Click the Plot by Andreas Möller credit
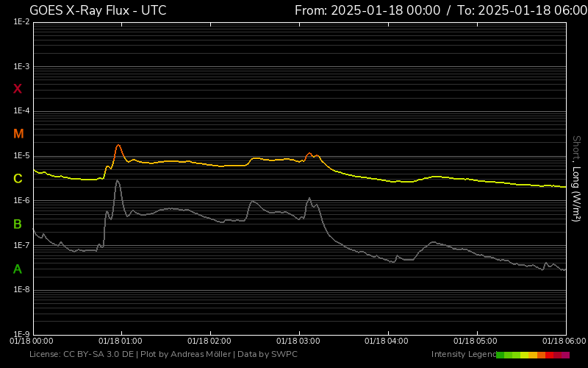This screenshot has width=588, height=368. coord(186,354)
